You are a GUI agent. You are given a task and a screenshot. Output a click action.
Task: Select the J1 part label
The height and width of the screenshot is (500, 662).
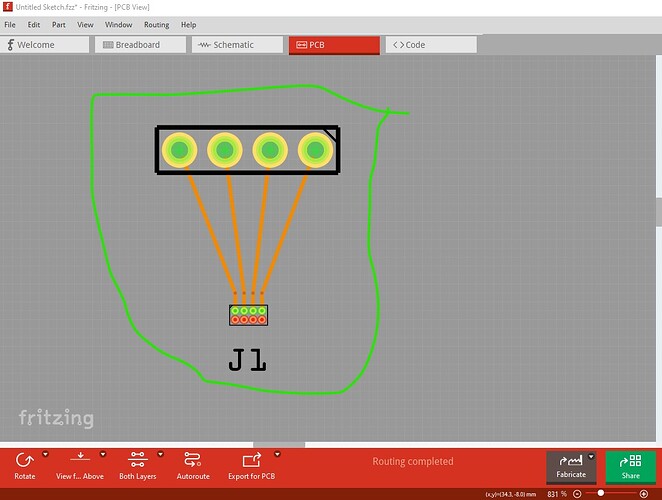(x=247, y=360)
